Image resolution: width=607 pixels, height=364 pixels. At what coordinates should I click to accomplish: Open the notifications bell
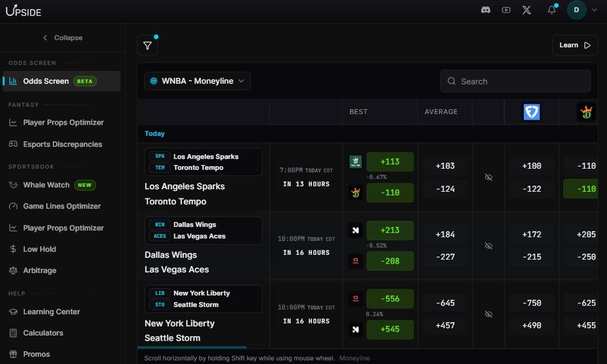pyautogui.click(x=552, y=10)
